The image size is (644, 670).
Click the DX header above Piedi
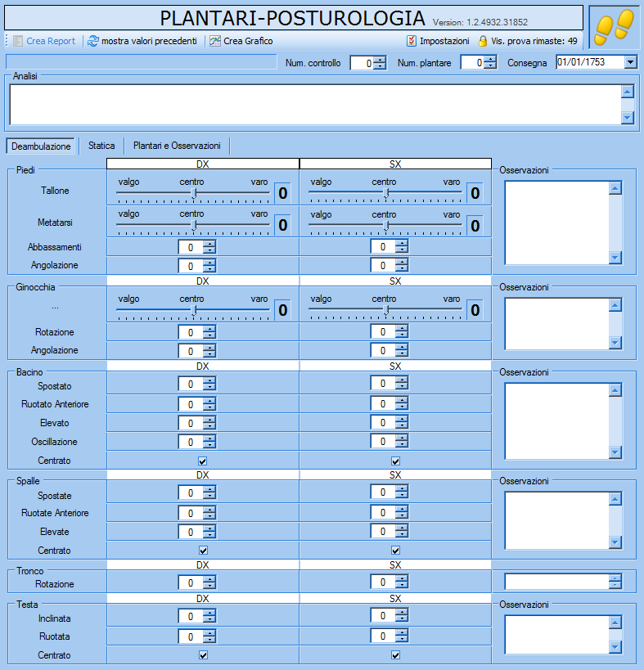coord(203,164)
